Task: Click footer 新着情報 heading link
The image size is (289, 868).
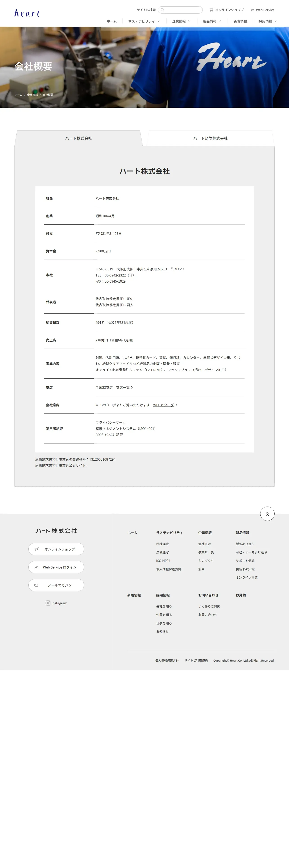Action: (134, 595)
